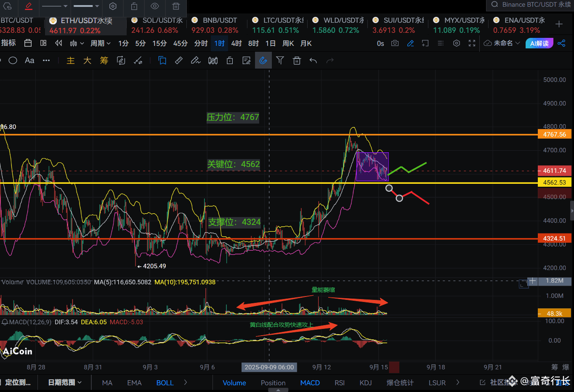Select the ruler measurement tool

[x=179, y=61]
